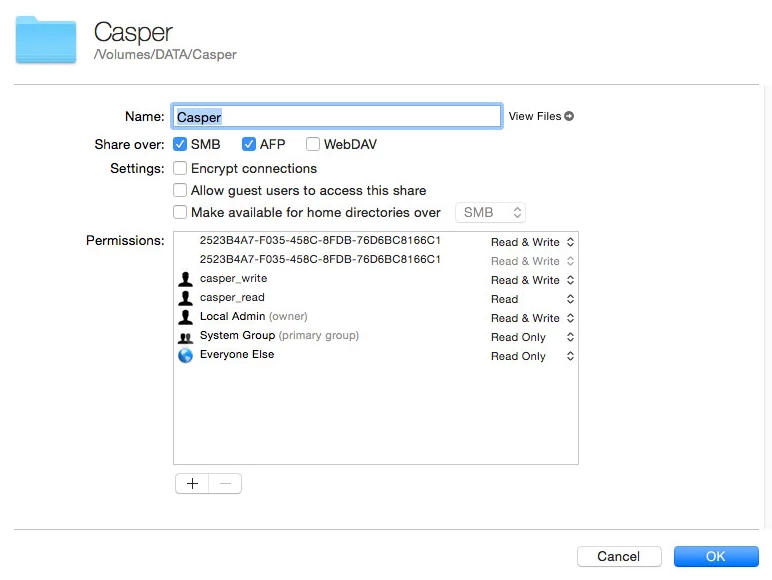
Task: Select the casper_write row name
Action: click(233, 278)
